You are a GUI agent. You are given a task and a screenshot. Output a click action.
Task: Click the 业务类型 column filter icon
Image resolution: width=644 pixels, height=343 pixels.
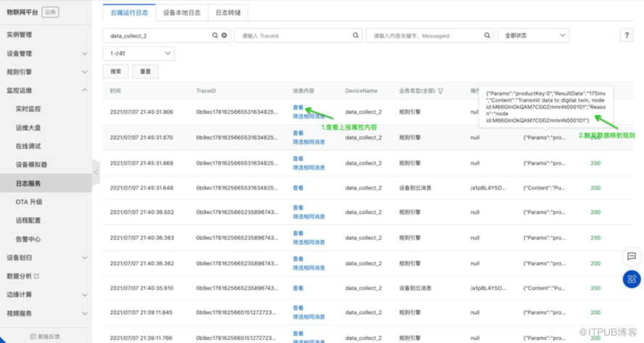(x=440, y=91)
